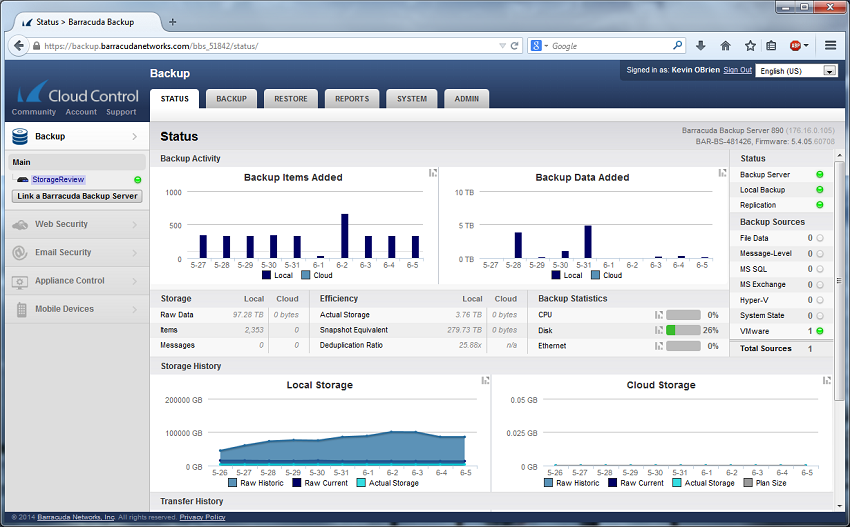Screen dimensions: 850x527
Task: Open the Firefox hamburger menu
Action: point(830,46)
